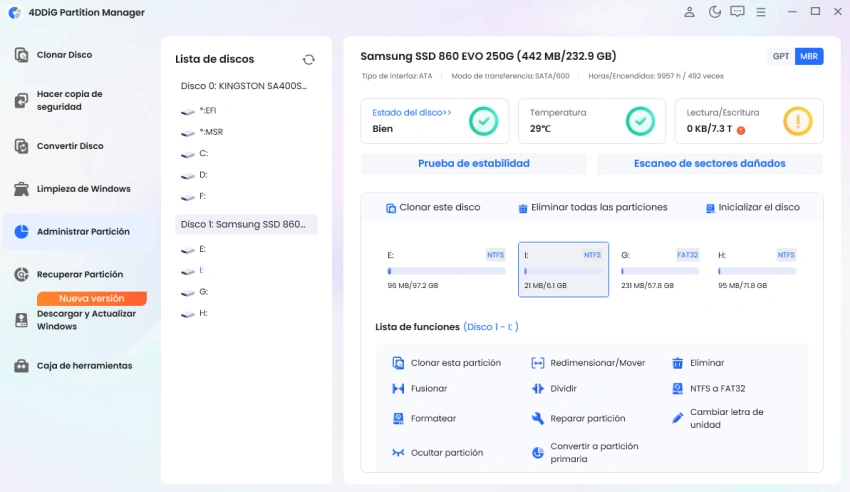Select the F: partition in list
This screenshot has width=850, height=492.
[246, 196]
